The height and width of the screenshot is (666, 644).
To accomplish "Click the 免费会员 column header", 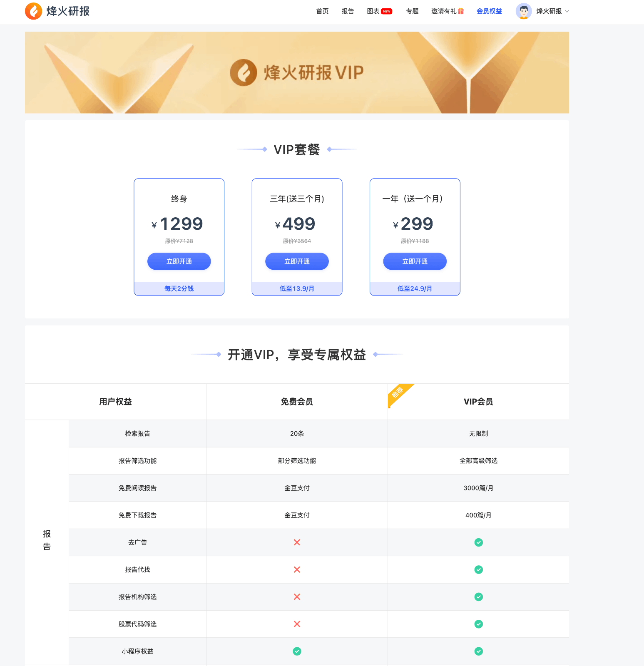I will coord(297,402).
